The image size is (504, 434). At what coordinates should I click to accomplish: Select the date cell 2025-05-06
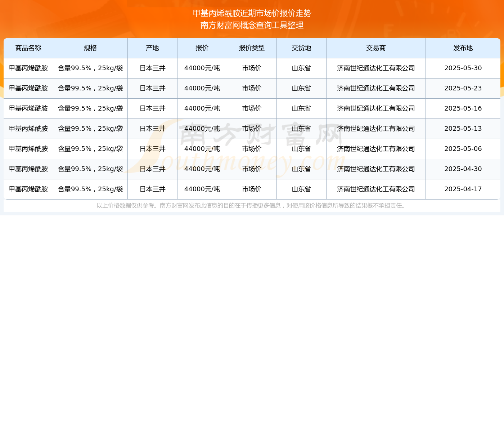click(x=463, y=149)
